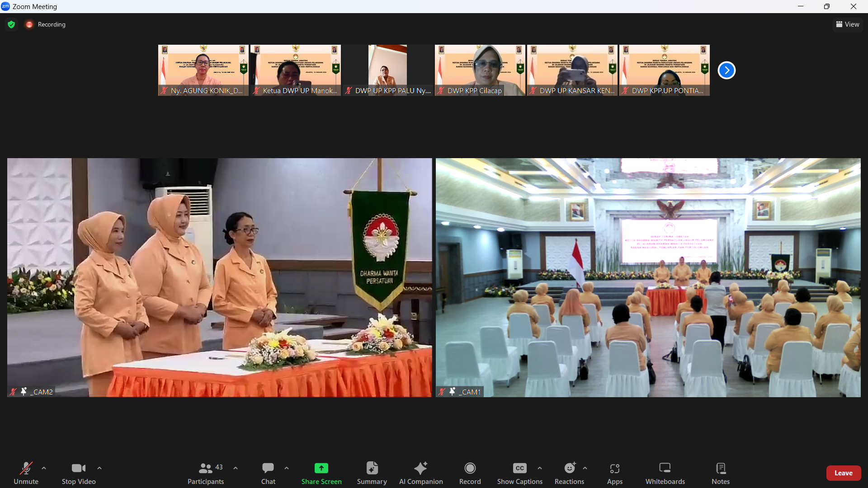This screenshot has width=868, height=488.
Task: Click the Share Screen icon
Action: pyautogui.click(x=321, y=468)
